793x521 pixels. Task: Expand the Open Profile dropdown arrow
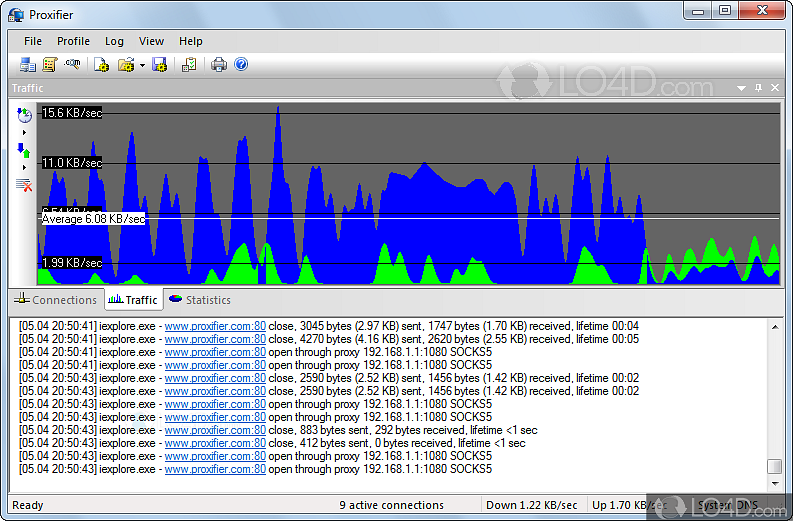click(x=142, y=66)
